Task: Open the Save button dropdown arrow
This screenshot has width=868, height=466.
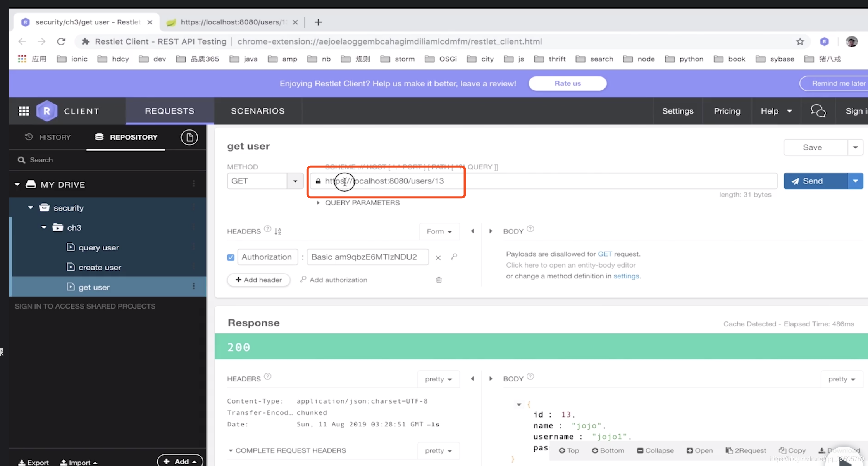Action: pos(855,147)
